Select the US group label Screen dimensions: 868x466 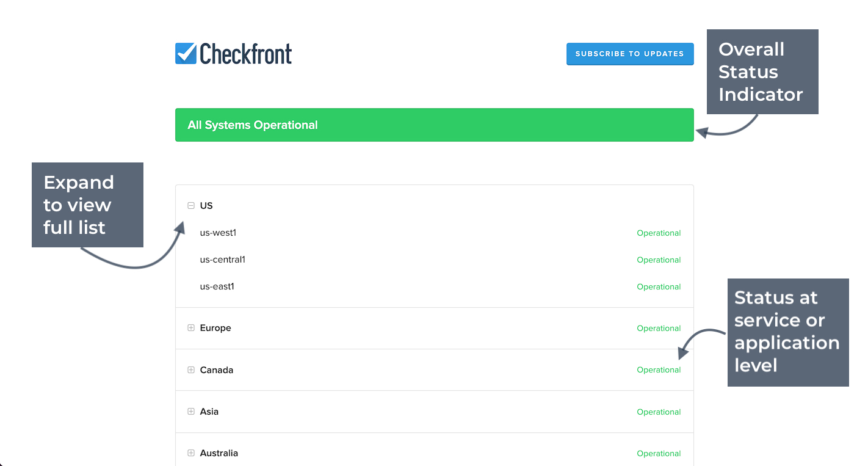tap(206, 206)
